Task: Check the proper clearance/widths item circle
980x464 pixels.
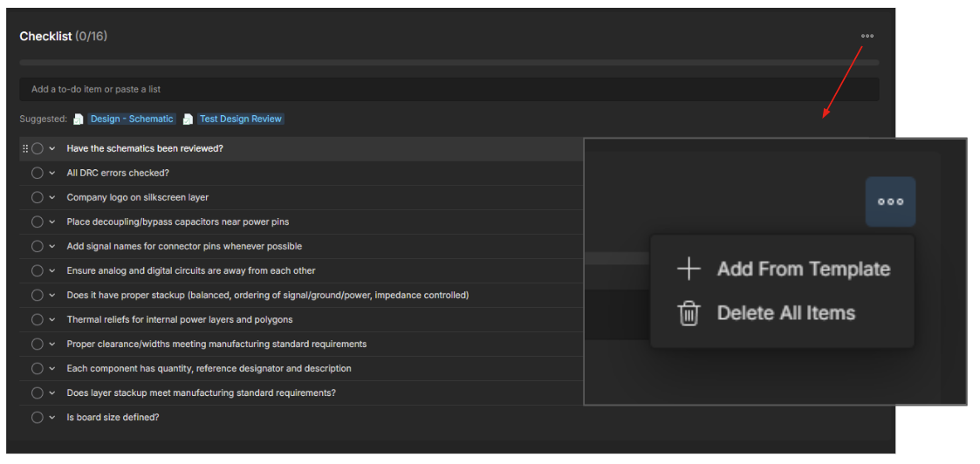Action: (x=38, y=345)
